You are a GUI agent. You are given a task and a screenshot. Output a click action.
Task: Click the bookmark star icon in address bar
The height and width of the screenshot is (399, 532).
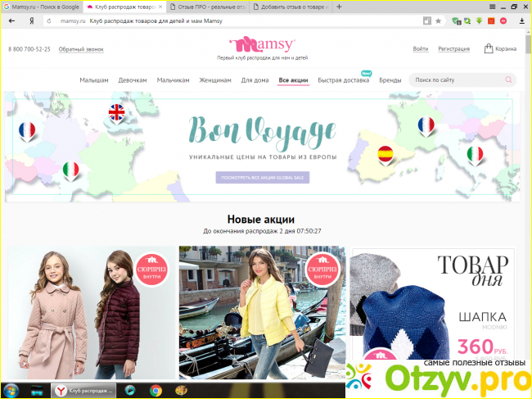pyautogui.click(x=438, y=20)
